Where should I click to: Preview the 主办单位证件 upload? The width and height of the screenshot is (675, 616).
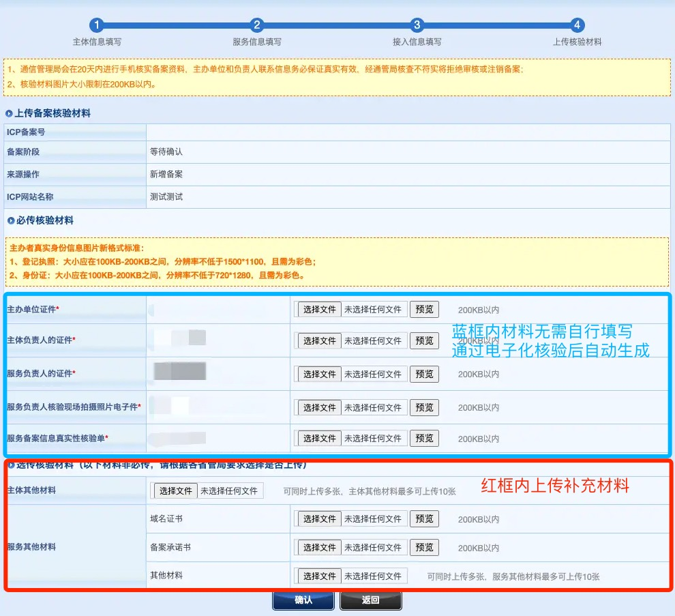pos(424,309)
